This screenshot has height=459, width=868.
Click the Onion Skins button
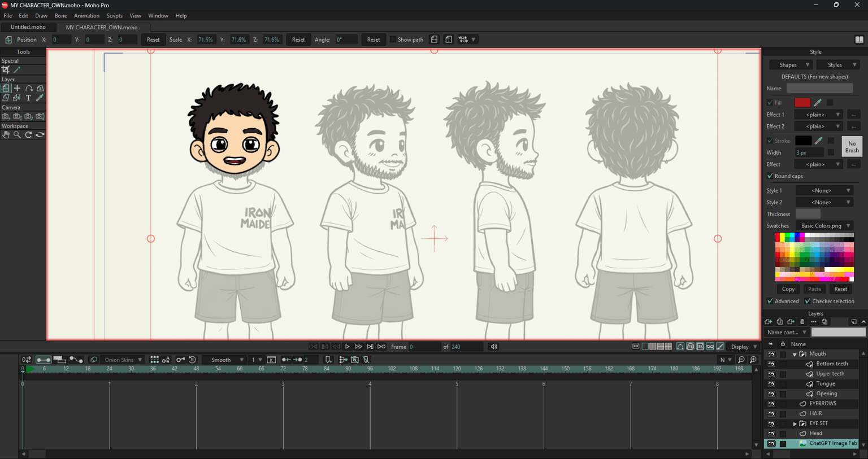click(123, 360)
